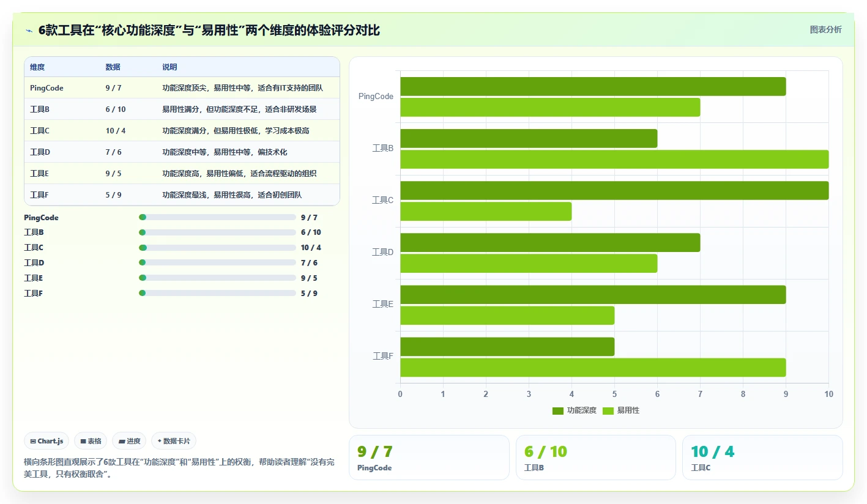This screenshot has height=504, width=867.
Task: Open the 9 / 7 PingCode data card
Action: coord(429,458)
